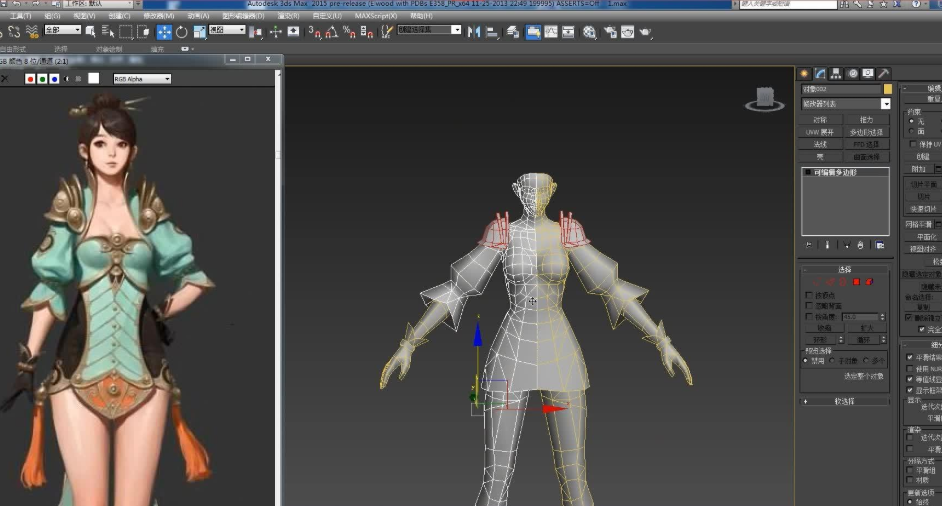
Task: Open the Utilities hammer tab
Action: click(884, 73)
